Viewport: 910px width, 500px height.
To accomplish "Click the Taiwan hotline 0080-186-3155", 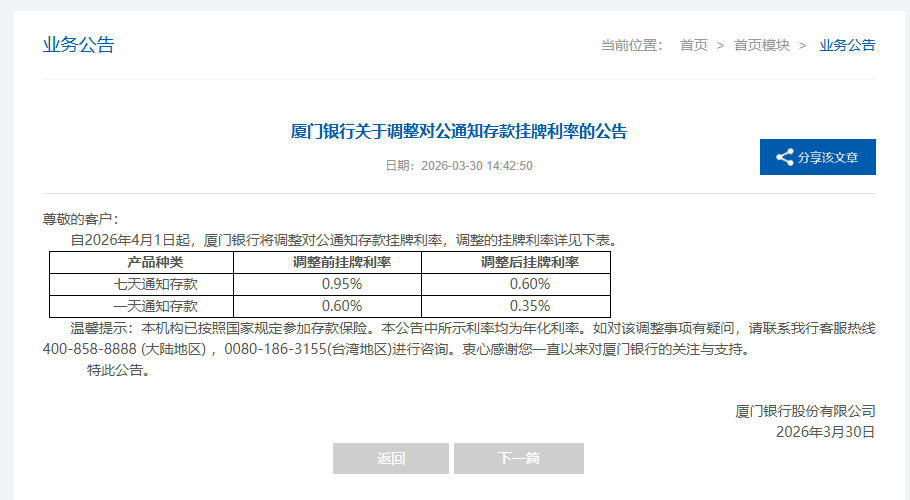I will pyautogui.click(x=276, y=349).
